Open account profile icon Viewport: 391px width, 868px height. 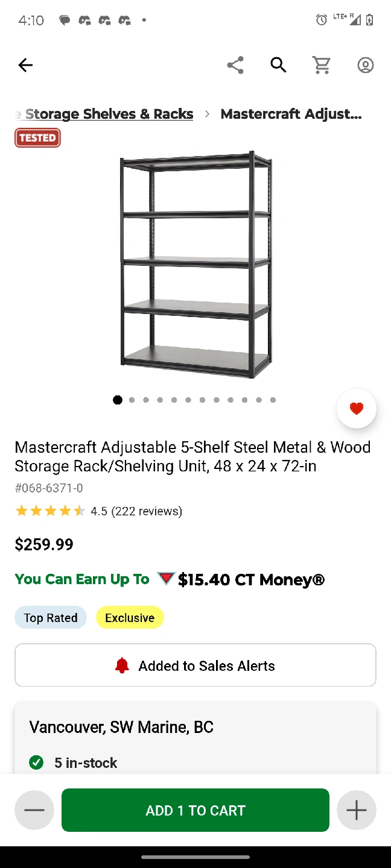[366, 65]
